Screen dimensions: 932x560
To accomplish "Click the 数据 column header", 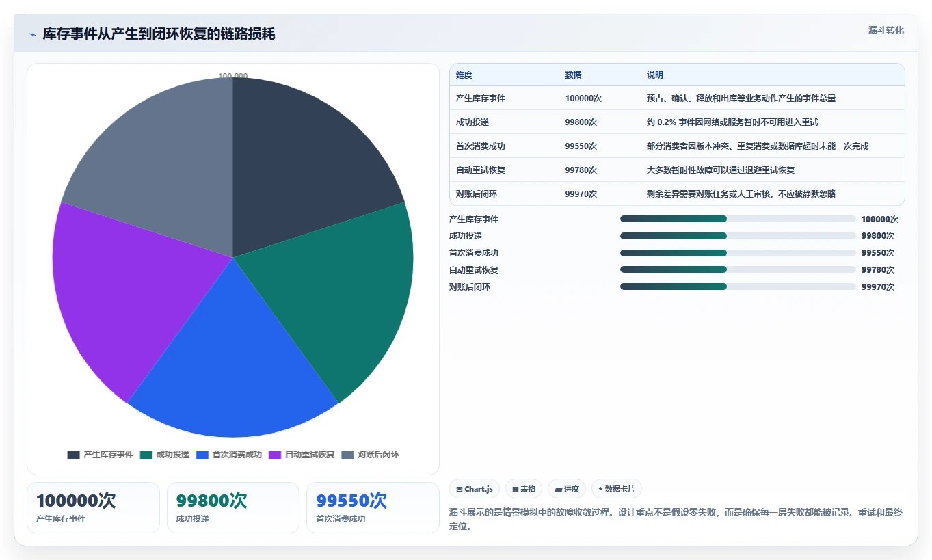I will tap(574, 75).
